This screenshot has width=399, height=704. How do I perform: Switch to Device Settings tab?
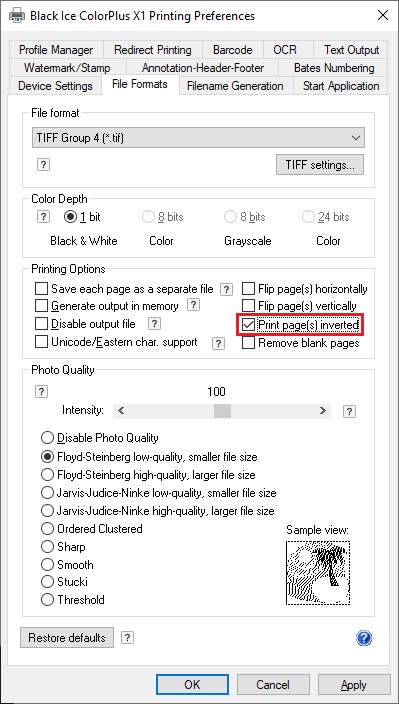55,86
